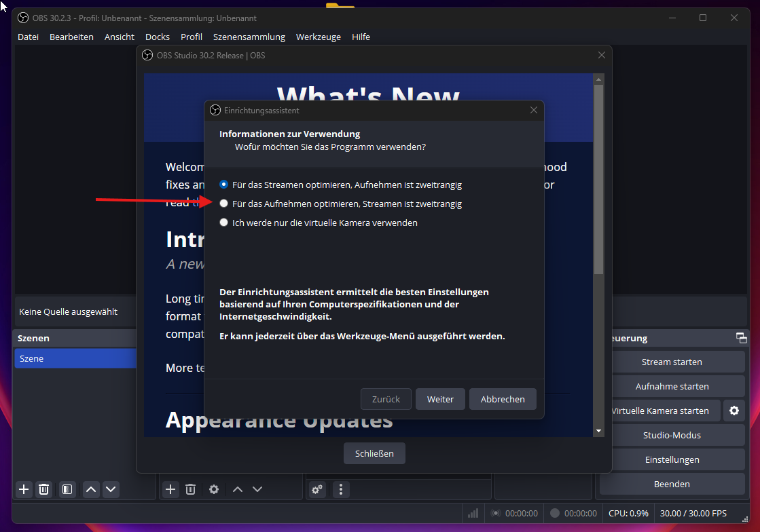Image resolution: width=760 pixels, height=532 pixels.
Task: Click Keine Quelle ausgewählt label
Action: (x=69, y=311)
